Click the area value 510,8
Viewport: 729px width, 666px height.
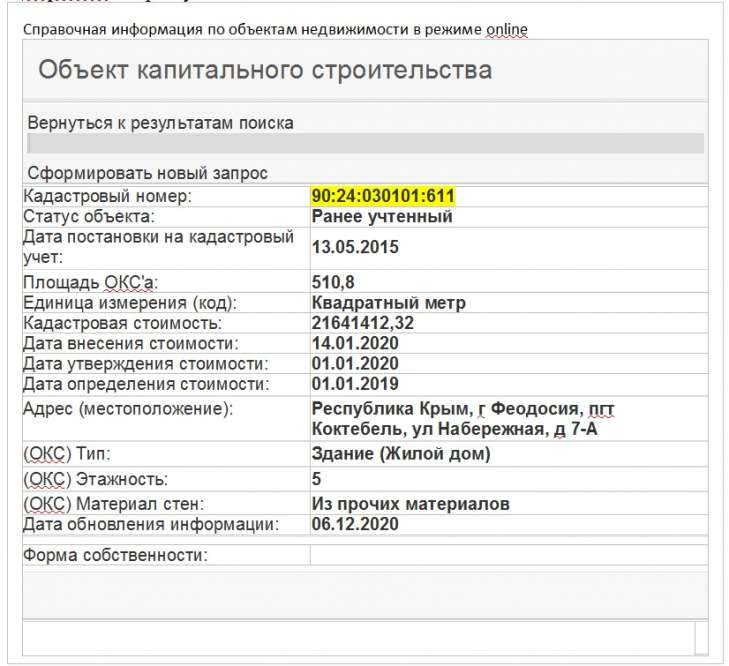334,282
